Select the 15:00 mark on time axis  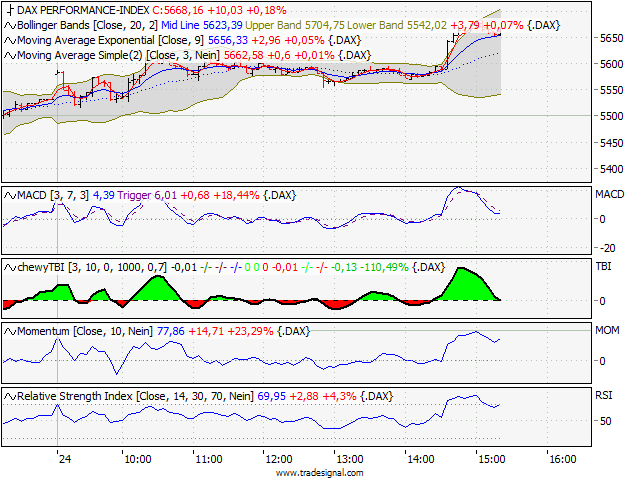(490, 459)
